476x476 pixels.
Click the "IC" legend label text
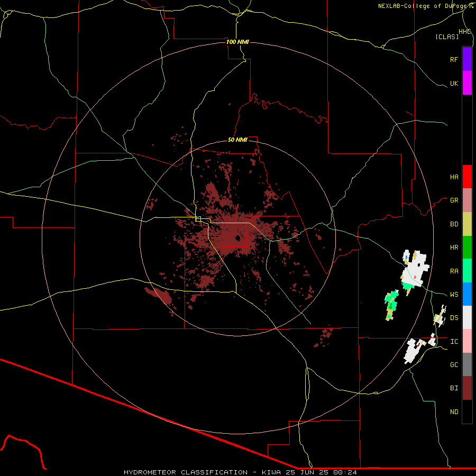[454, 342]
